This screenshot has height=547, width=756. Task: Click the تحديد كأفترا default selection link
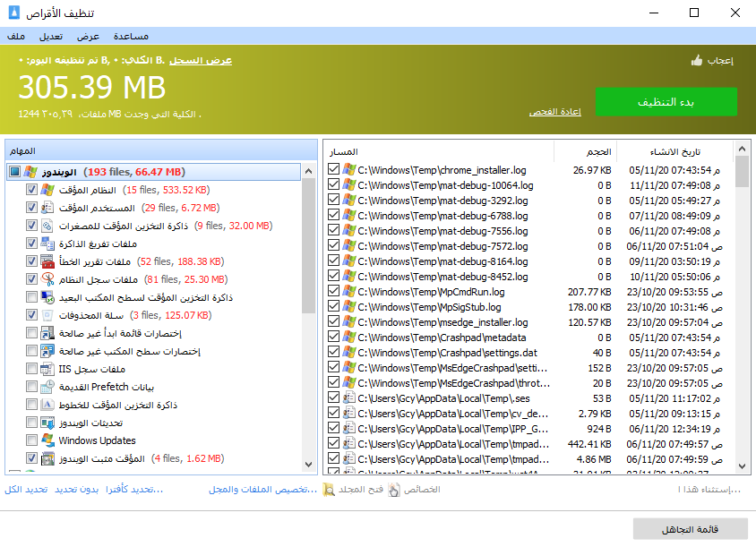[134, 490]
